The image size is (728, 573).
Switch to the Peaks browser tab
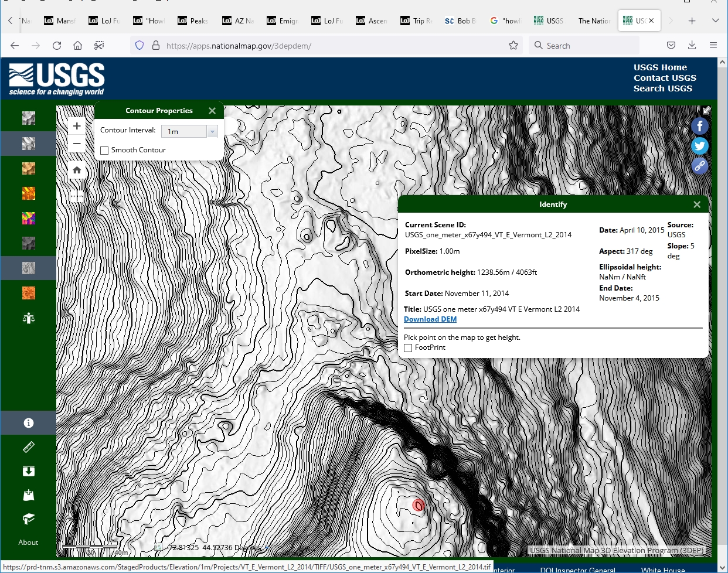point(193,21)
